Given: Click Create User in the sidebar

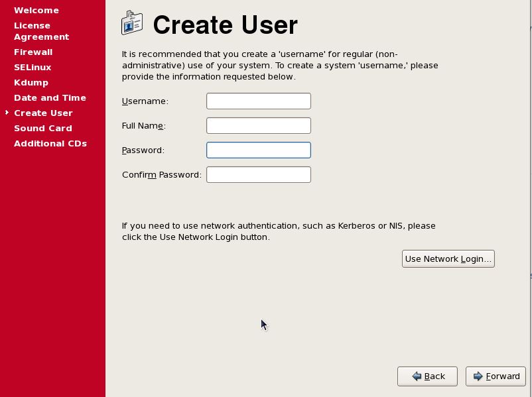Looking at the screenshot, I should click(43, 113).
